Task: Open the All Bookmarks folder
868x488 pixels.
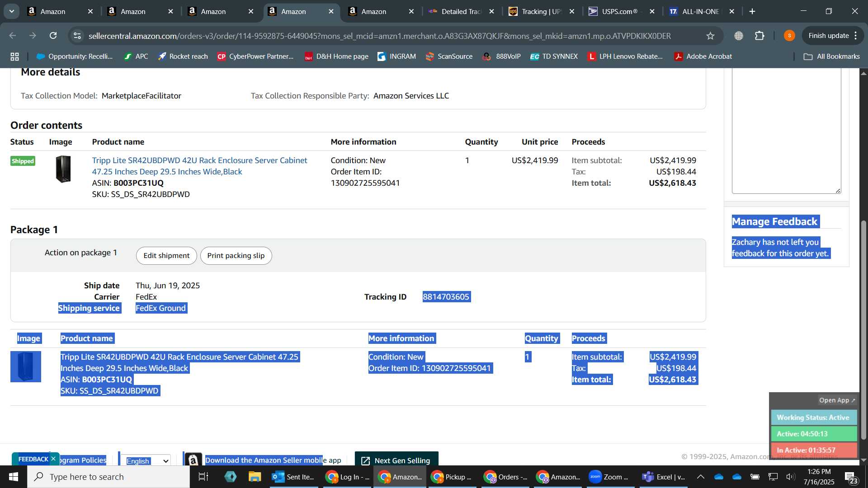Action: [x=832, y=56]
